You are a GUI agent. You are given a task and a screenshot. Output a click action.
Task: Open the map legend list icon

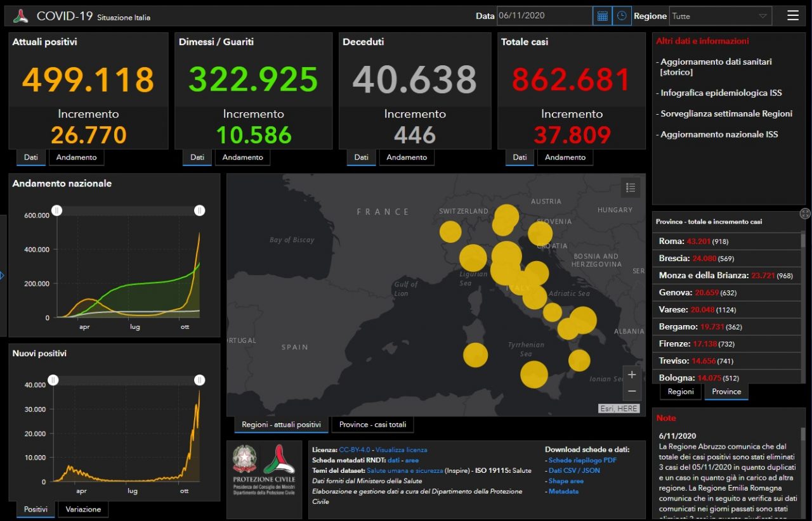coord(631,188)
